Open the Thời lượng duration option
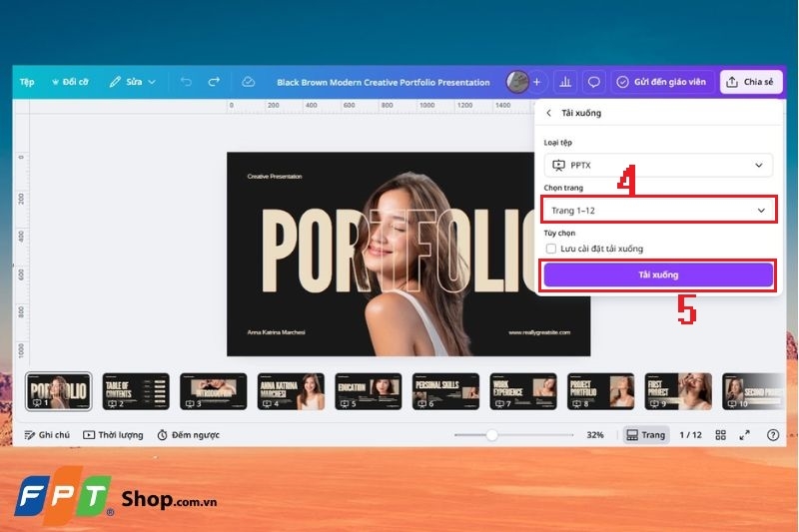 tap(113, 435)
